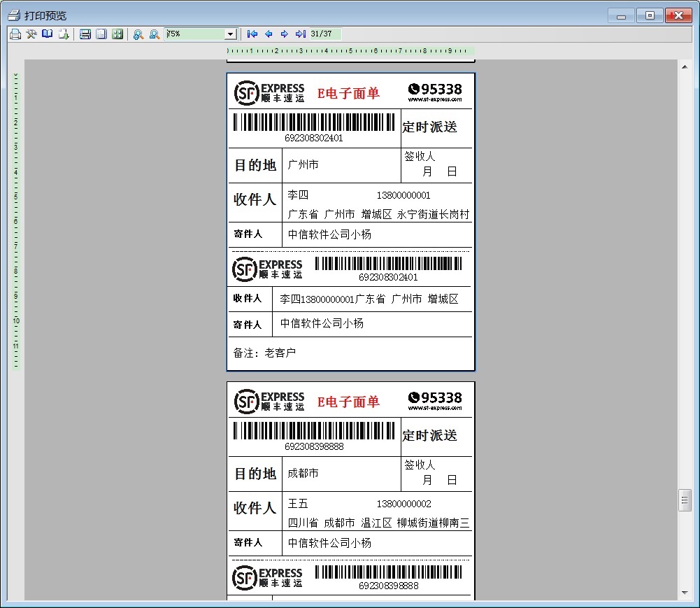700x608 pixels.
Task: Zoom out with the magnifier icon
Action: pos(153,34)
